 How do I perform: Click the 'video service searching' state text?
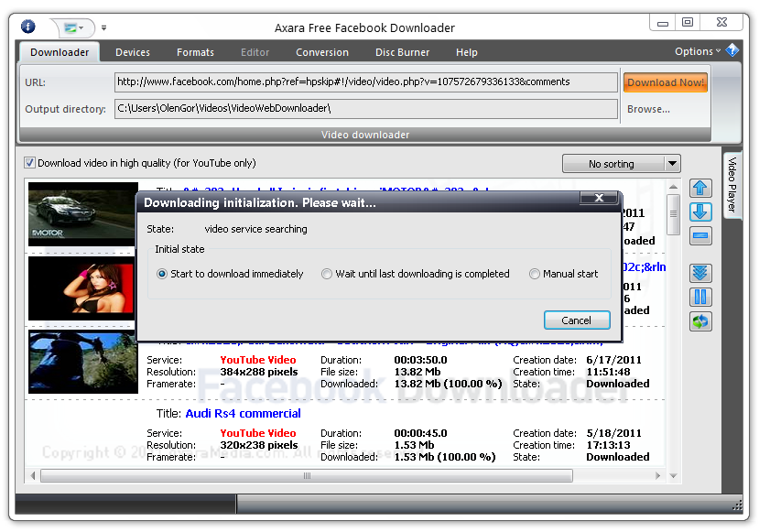(x=256, y=229)
